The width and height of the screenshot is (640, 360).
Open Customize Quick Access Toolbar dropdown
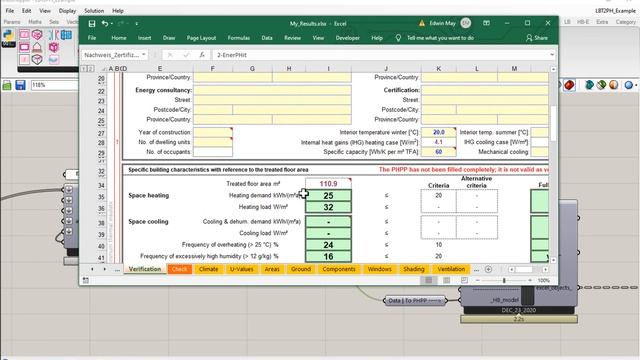136,24
